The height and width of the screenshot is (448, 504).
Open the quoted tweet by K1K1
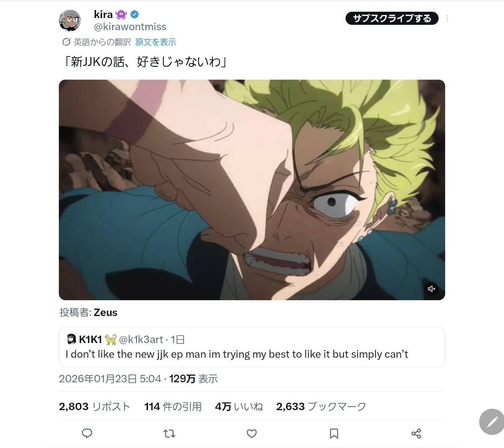tap(252, 347)
